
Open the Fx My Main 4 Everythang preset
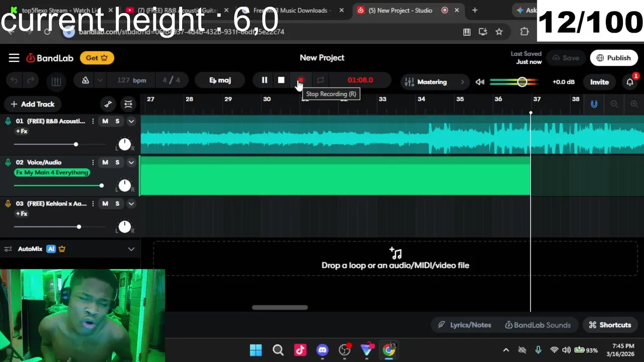(x=52, y=172)
